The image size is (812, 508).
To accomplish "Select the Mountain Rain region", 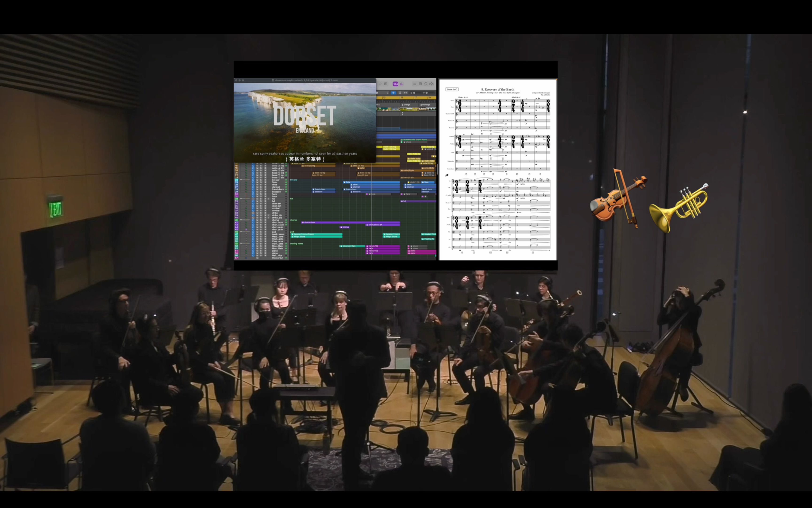I will coord(352,246).
